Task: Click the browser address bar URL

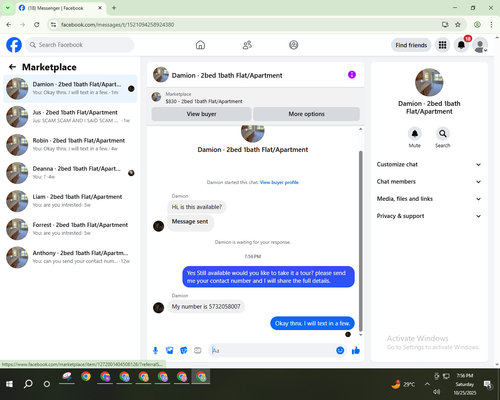Action: [x=117, y=25]
